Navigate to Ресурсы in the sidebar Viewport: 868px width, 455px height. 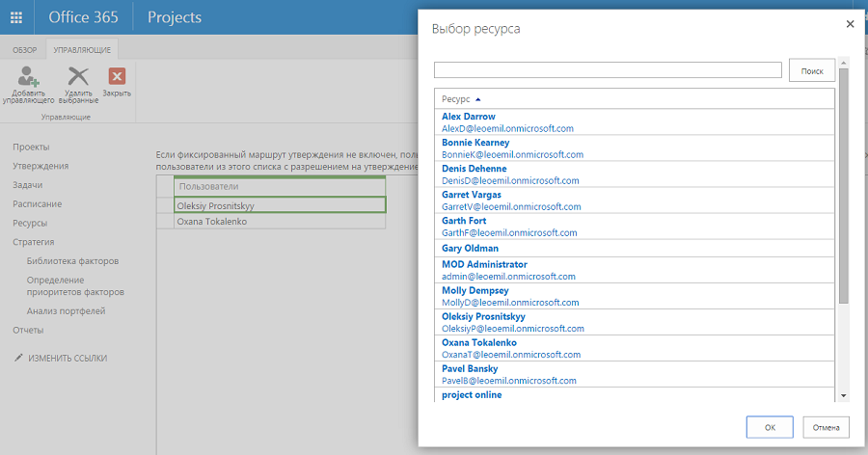[x=30, y=223]
